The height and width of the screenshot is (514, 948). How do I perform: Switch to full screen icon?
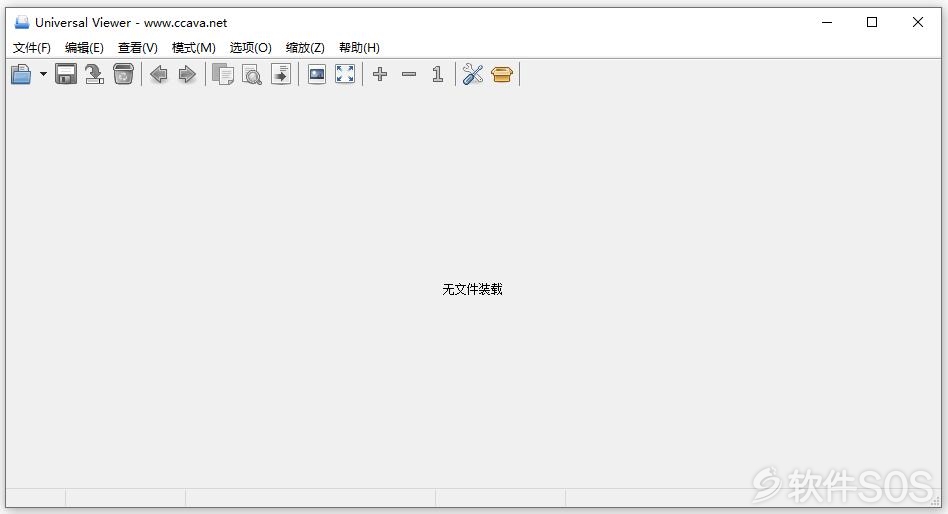click(345, 74)
